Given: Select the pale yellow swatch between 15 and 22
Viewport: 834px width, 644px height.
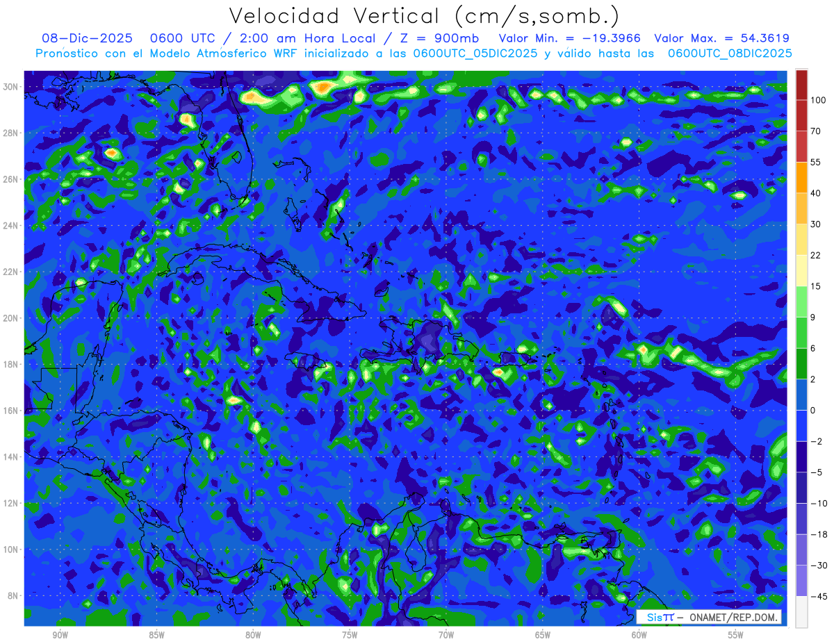Looking at the screenshot, I should [x=801, y=270].
